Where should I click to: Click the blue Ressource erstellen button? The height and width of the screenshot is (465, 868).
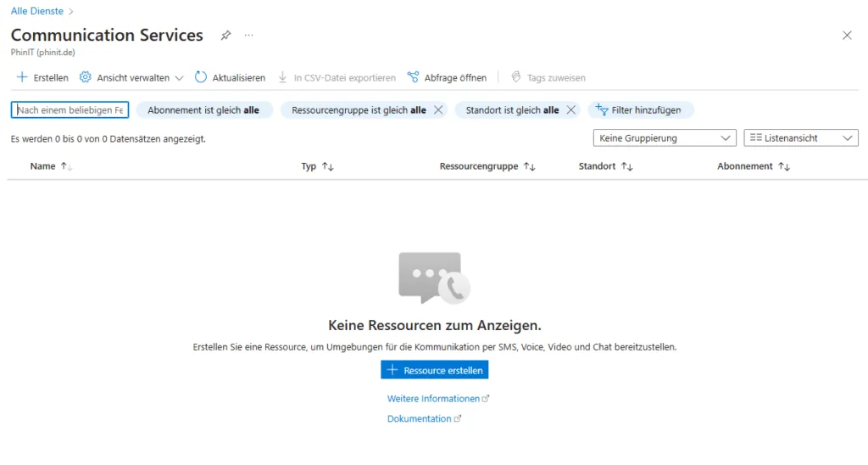[434, 370]
